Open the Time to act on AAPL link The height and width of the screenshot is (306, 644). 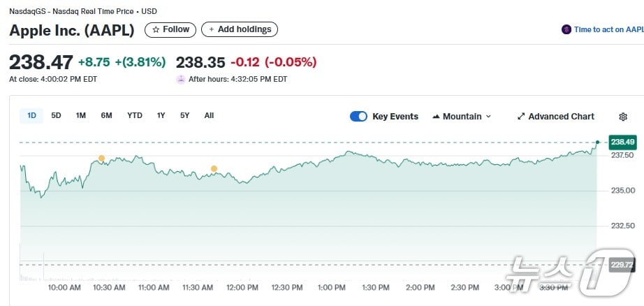pos(608,29)
